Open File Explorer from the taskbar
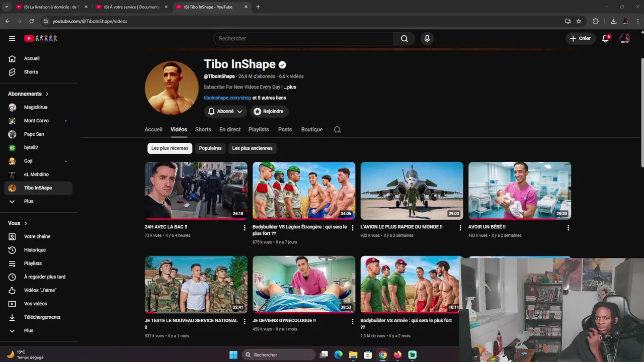Screen dimensions: 644x362 point(353,355)
